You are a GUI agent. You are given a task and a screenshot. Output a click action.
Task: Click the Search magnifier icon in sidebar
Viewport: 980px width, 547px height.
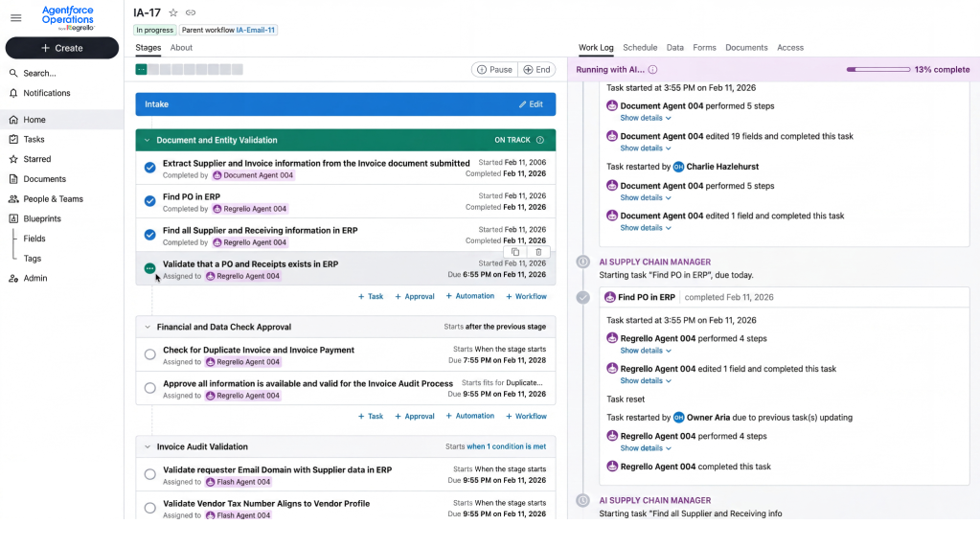[x=13, y=73]
